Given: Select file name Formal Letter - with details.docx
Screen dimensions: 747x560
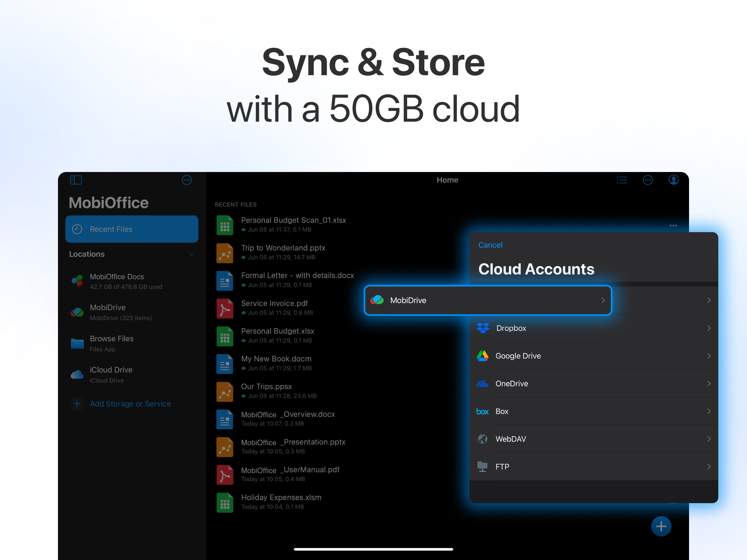Looking at the screenshot, I should point(297,276).
